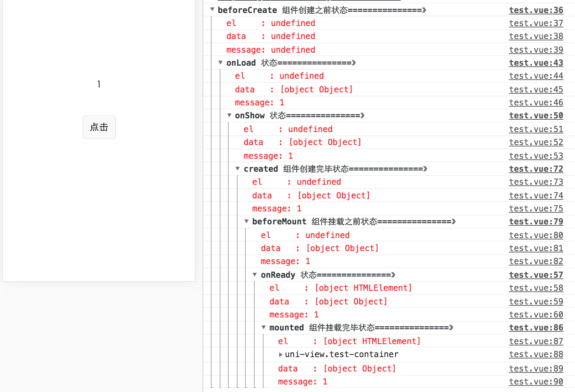
Task: Open source link test.vue:60
Action: (x=536, y=315)
